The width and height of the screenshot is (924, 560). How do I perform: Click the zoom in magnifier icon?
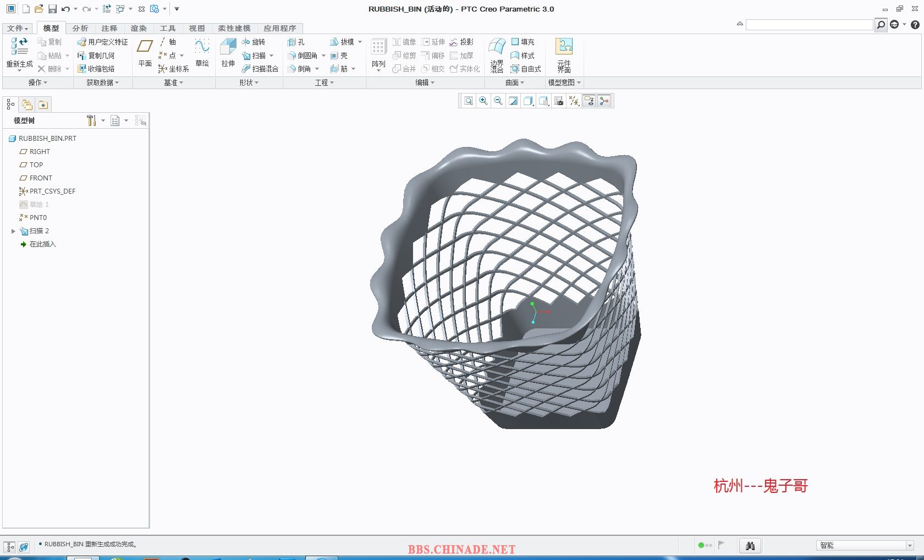483,101
